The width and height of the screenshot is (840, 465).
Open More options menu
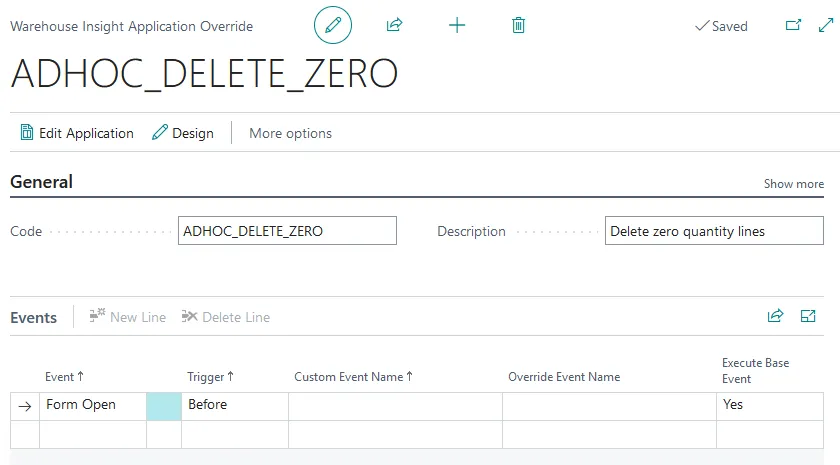pos(290,133)
